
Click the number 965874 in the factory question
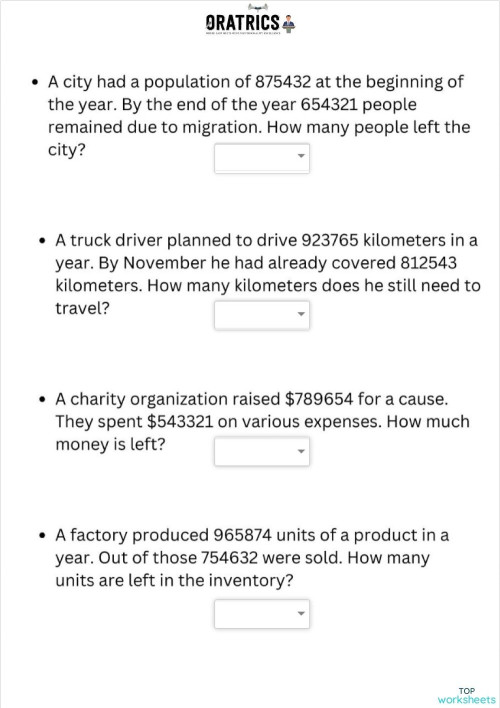click(x=243, y=535)
